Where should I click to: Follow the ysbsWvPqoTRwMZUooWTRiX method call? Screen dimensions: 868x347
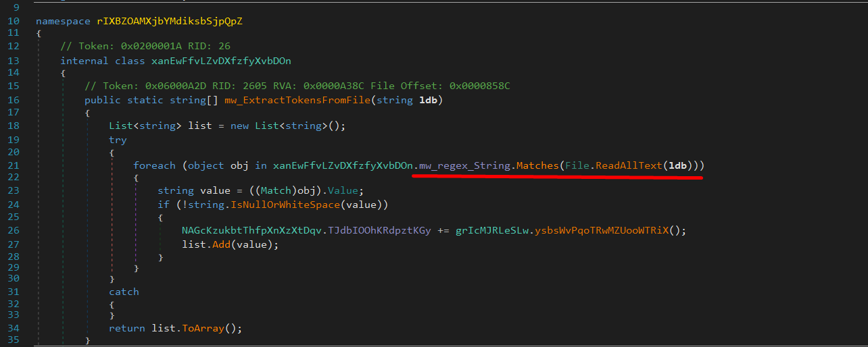601,230
